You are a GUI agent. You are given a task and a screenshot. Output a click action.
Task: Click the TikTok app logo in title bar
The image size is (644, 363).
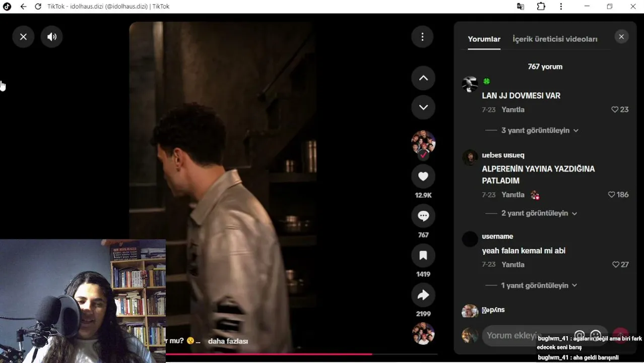7,7
